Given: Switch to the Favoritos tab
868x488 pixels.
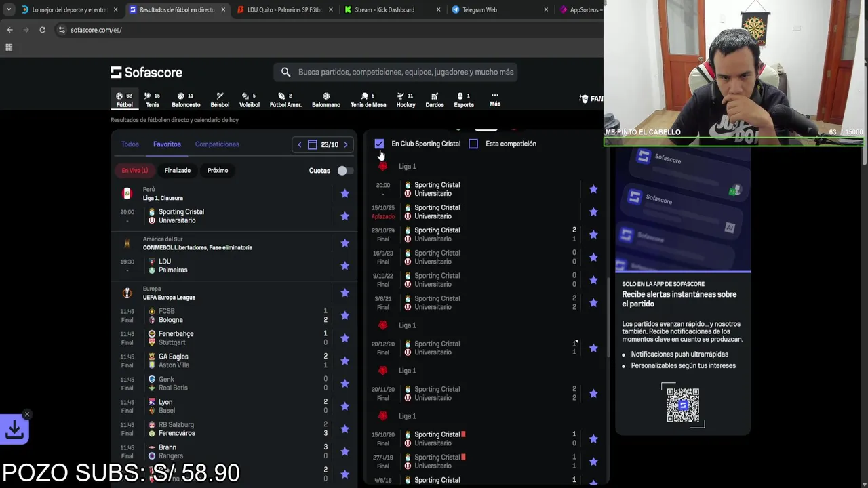Looking at the screenshot, I should tap(167, 144).
